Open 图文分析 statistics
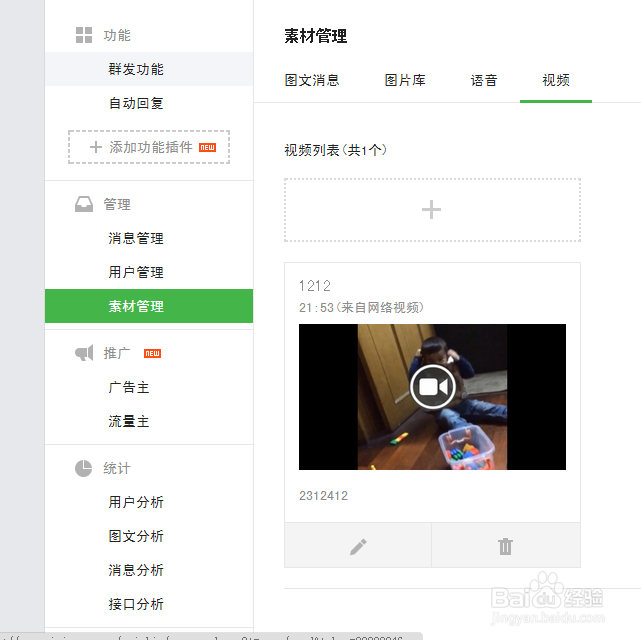 149,536
